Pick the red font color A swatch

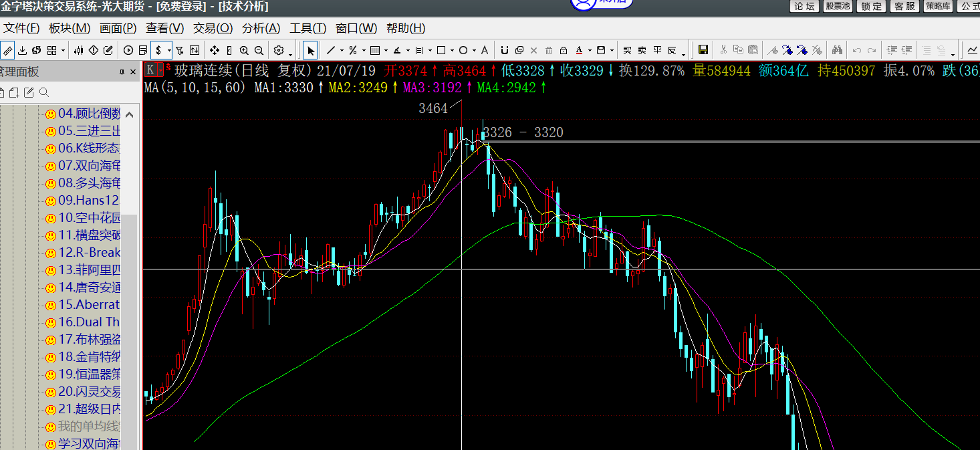(579, 50)
